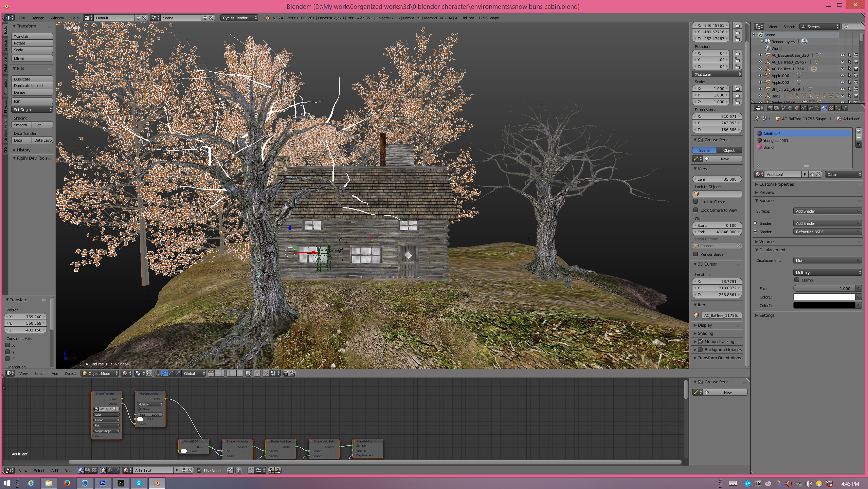The width and height of the screenshot is (868, 489).
Task: Uncheck the Use Nodes checkbox
Action: 199,470
